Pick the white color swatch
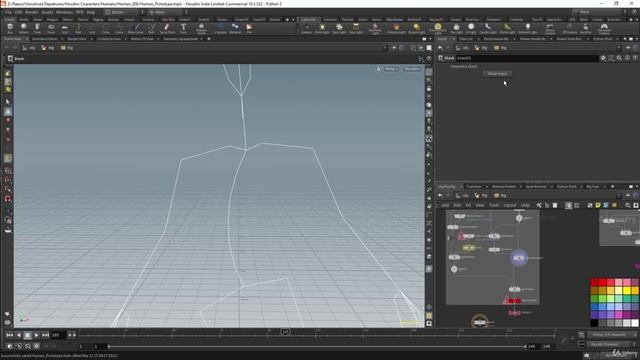Screen dimensions: 640x360 (x=635, y=323)
